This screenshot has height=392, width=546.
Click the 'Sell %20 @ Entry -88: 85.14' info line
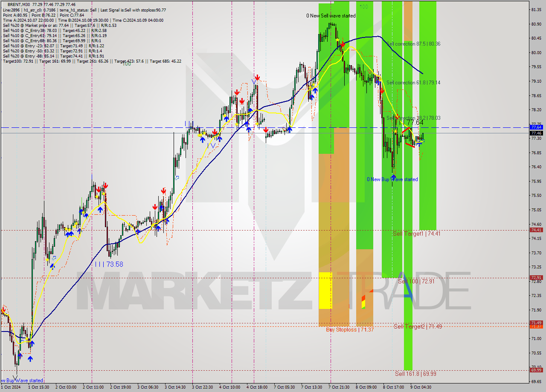point(53,56)
